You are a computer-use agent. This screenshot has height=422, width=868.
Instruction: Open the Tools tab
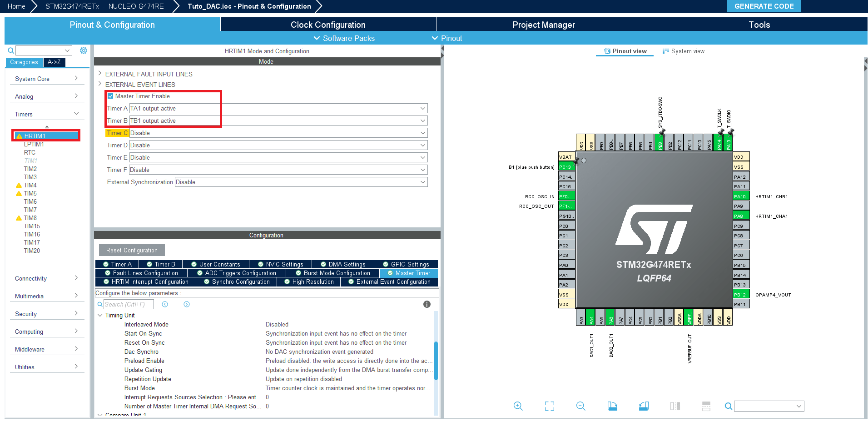point(759,25)
